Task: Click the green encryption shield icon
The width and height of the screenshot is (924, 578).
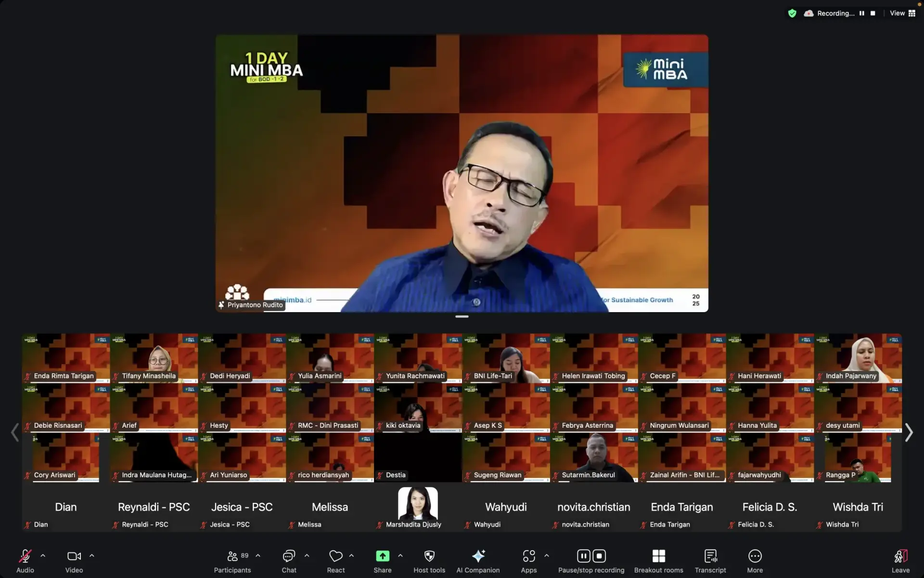Action: (792, 13)
